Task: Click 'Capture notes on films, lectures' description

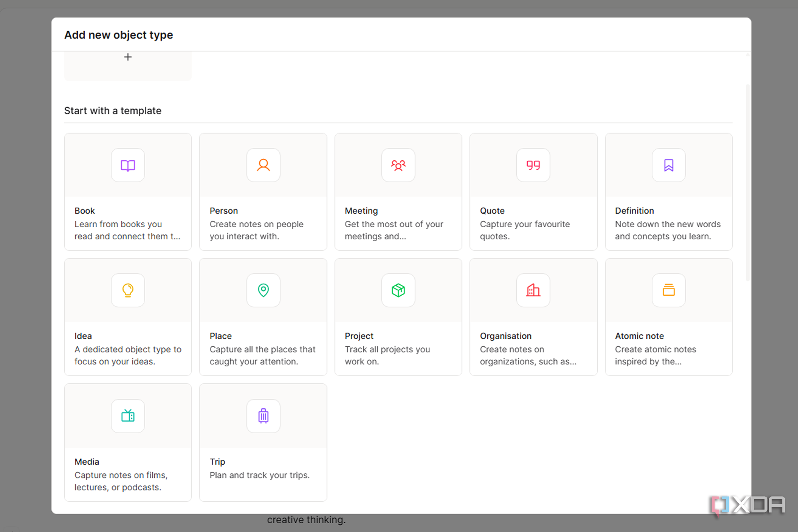Action: click(121, 481)
